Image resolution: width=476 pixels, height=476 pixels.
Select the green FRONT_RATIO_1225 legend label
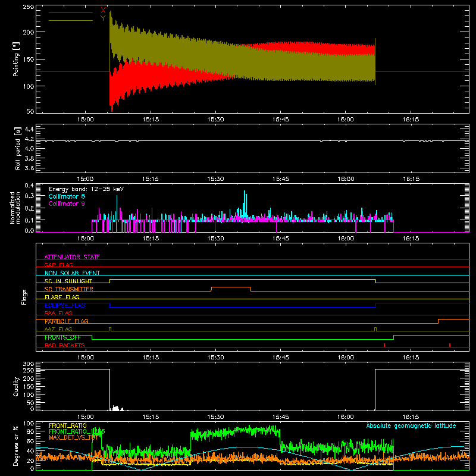coord(77,431)
